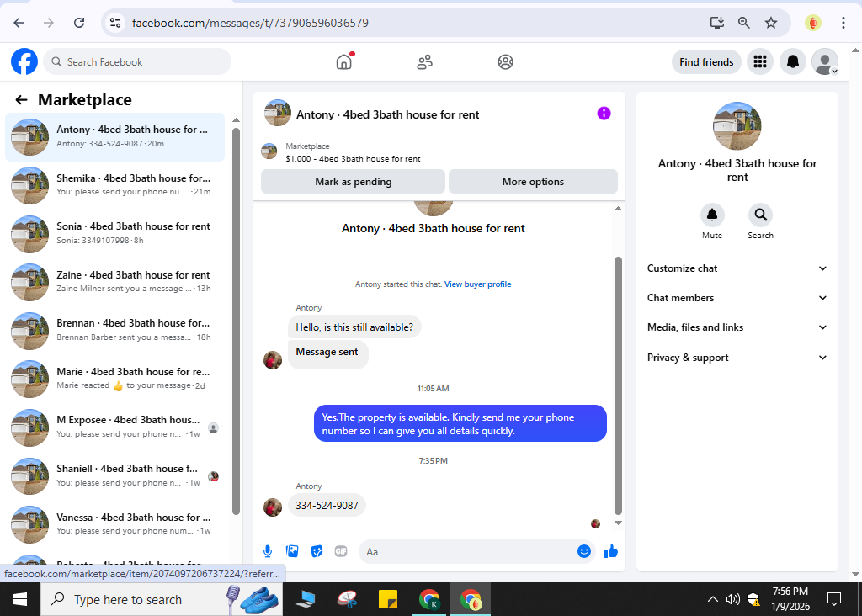
Task: Click the browser address bar URL
Action: [x=250, y=23]
